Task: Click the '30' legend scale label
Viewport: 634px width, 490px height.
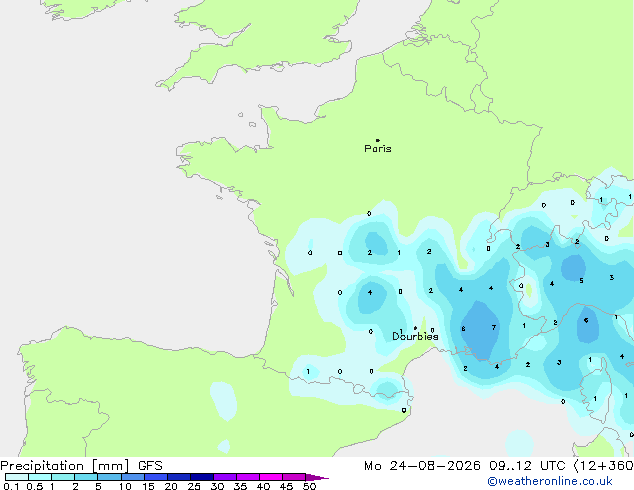Action: click(x=217, y=486)
